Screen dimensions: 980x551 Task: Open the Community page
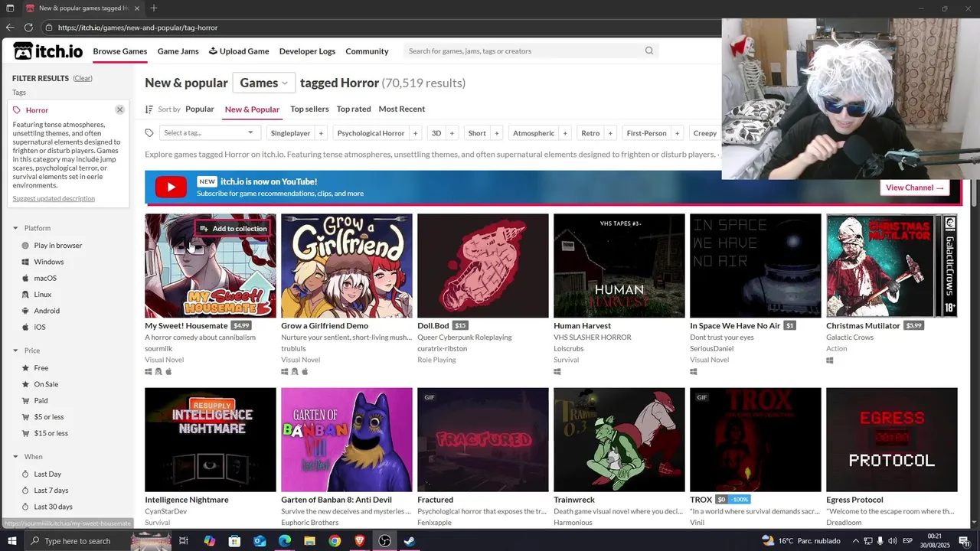pyautogui.click(x=367, y=51)
